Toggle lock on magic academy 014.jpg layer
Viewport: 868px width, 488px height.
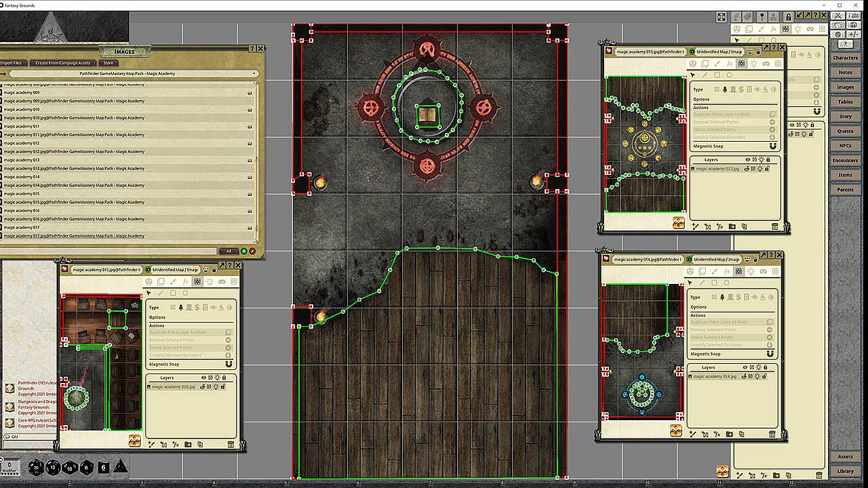765,376
